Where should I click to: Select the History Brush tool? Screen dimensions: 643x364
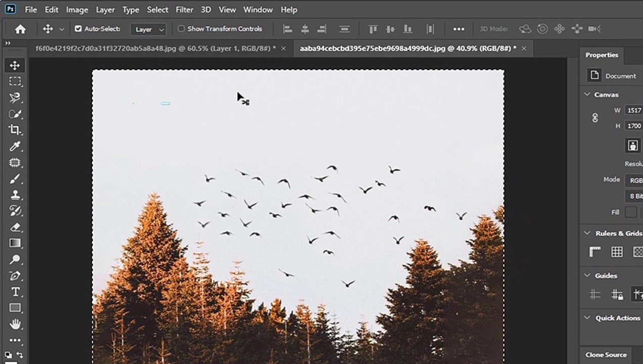click(x=15, y=211)
